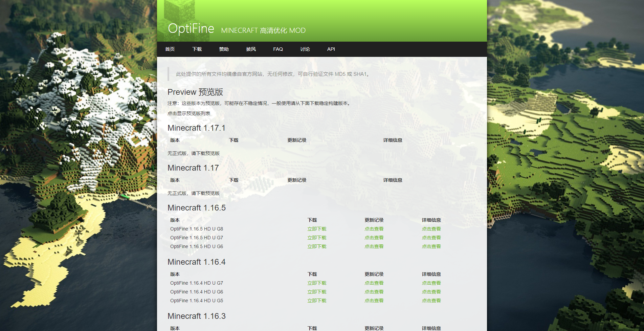Download OptiFine 1.16.4 HD U G7
The width and height of the screenshot is (644, 331).
317,283
